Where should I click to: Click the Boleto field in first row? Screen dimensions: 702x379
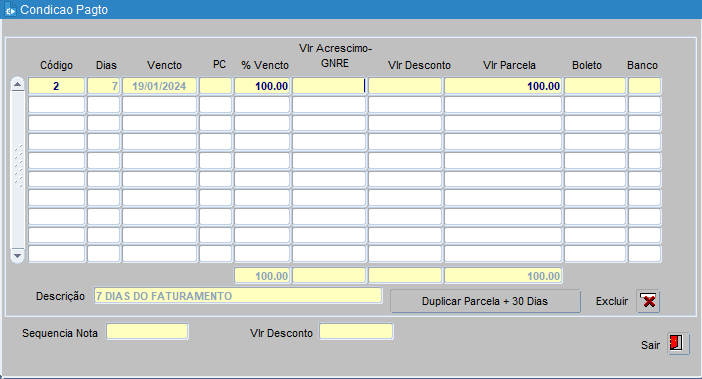coord(595,86)
